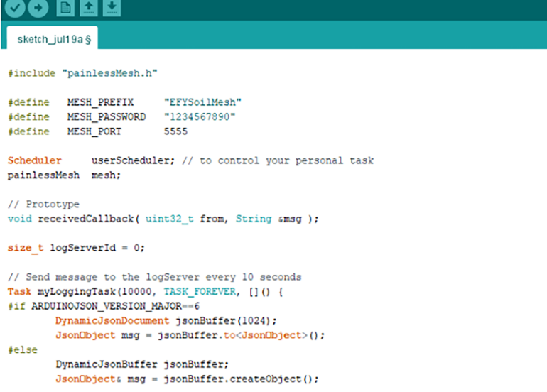This screenshot has height=392, width=547.
Task: Open a sketch with the Open icon
Action: point(89,7)
